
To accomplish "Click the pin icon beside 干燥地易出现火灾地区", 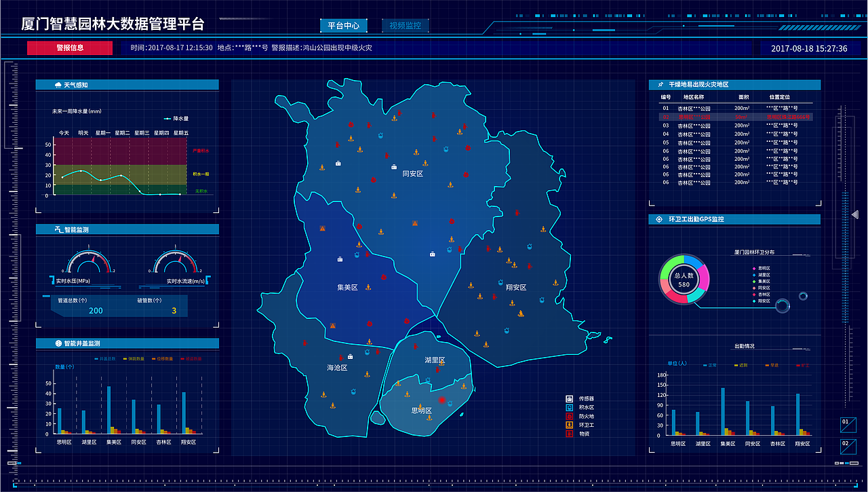I will (661, 85).
